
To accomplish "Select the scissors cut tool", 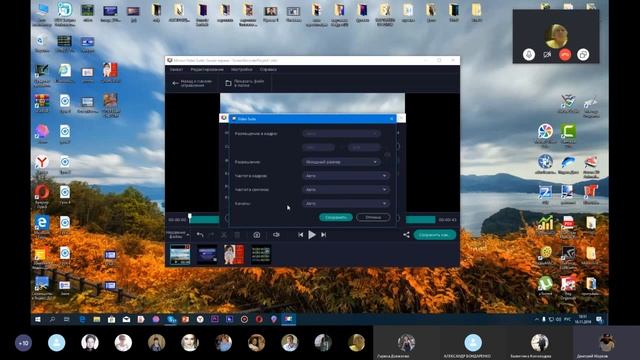I will 224,235.
